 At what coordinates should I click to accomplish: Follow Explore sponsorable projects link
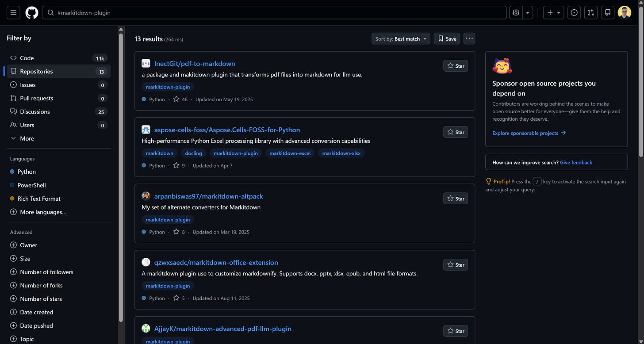coord(529,133)
